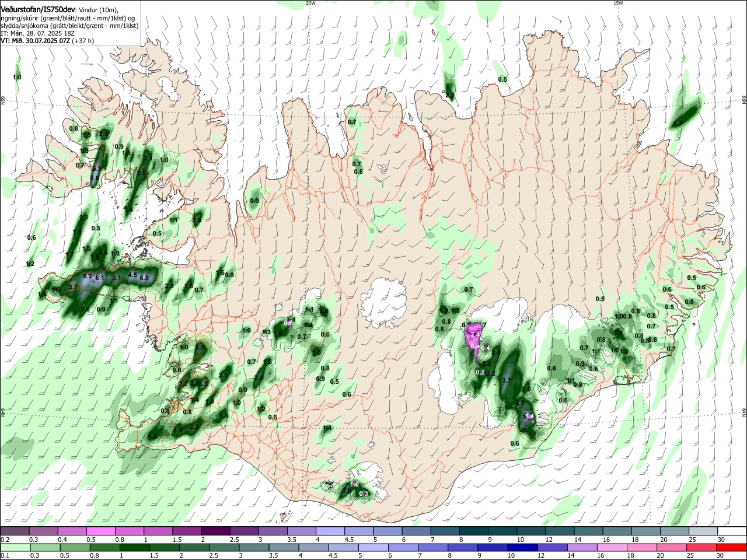Click the initial time line 'IT: Mán. 28. 07. 2025 18Z'
The width and height of the screenshot is (747, 560).
pyautogui.click(x=37, y=33)
